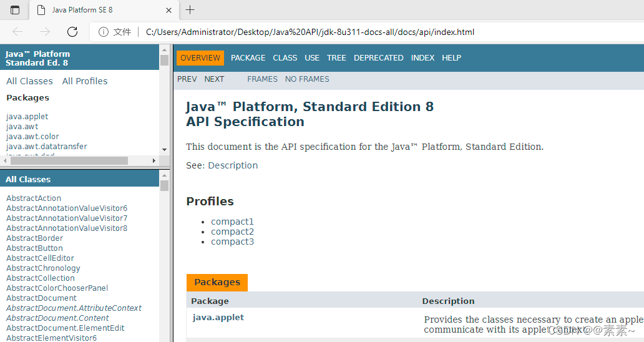644x342 pixels.
Task: Show All Profiles in left frame
Action: pyautogui.click(x=85, y=81)
